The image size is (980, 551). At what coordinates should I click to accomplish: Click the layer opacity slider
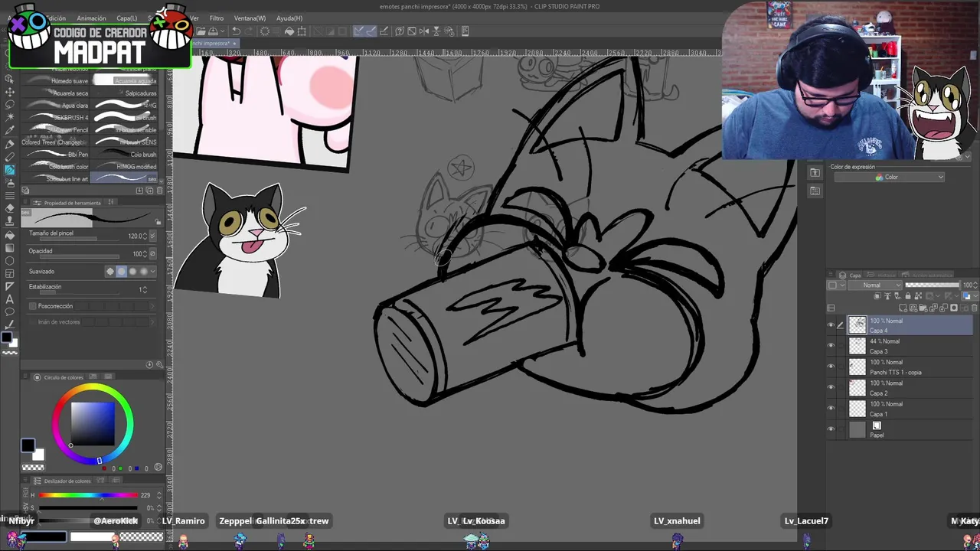tap(933, 285)
